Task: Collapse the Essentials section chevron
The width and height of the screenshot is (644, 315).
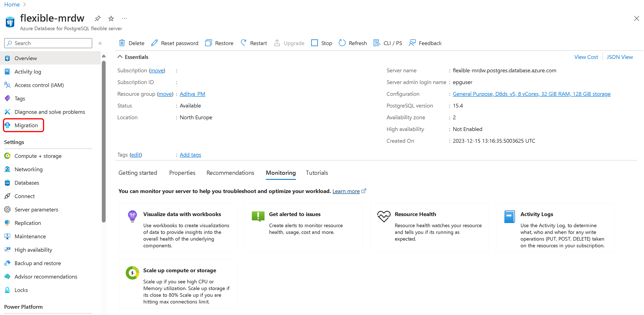Action: [120, 57]
